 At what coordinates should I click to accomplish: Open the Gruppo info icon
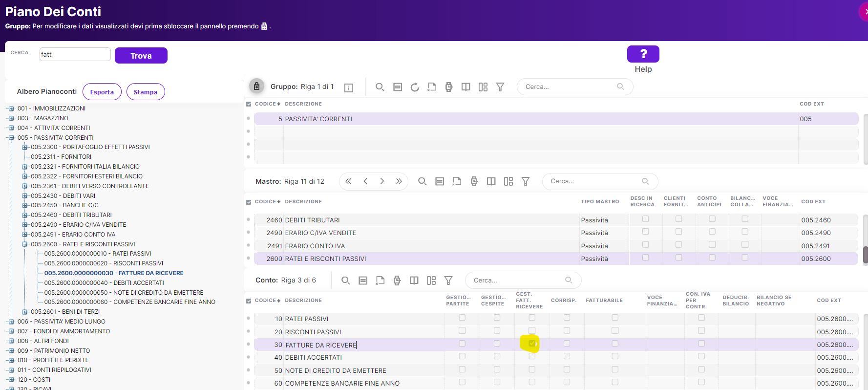pyautogui.click(x=349, y=88)
